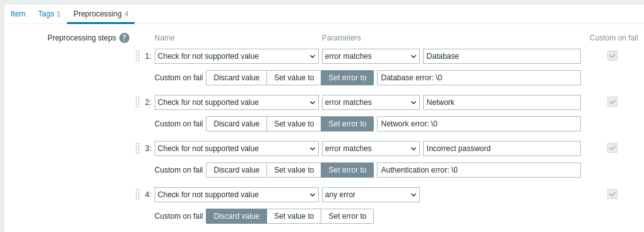Click the drag handle of step 4
Screen dimensions: 644x232
(x=138, y=194)
